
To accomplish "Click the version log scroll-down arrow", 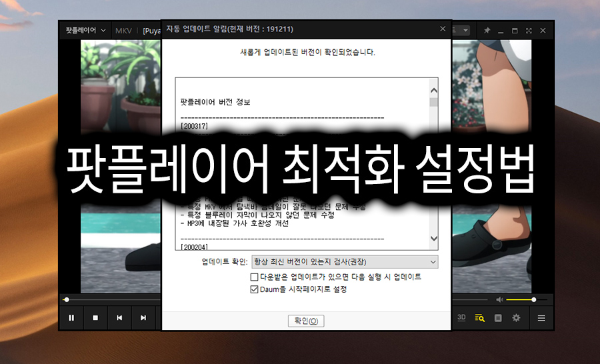I will point(433,238).
